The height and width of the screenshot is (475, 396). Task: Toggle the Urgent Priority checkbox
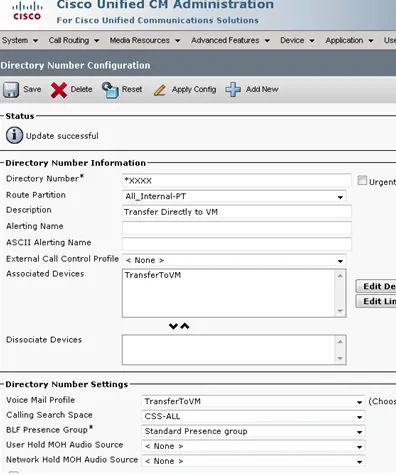point(362,180)
